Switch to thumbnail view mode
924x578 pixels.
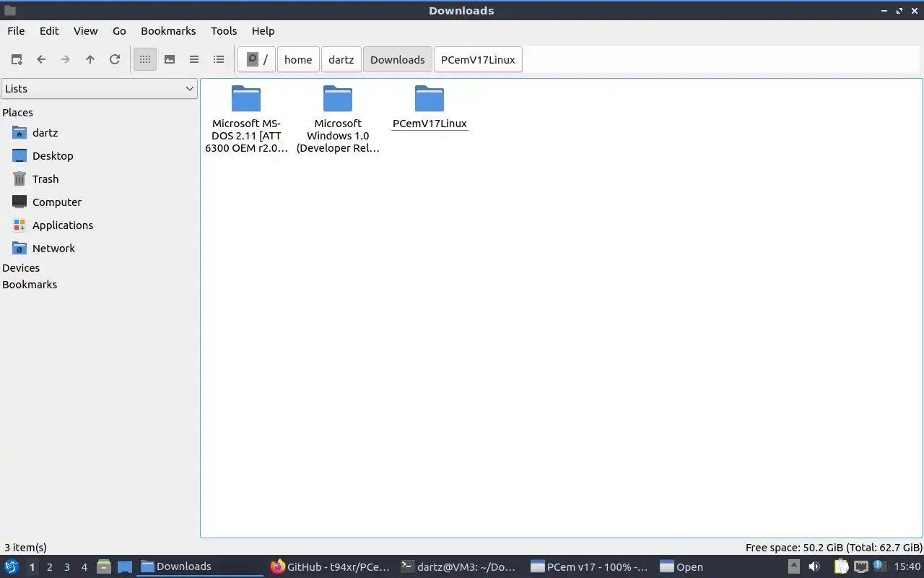170,59
